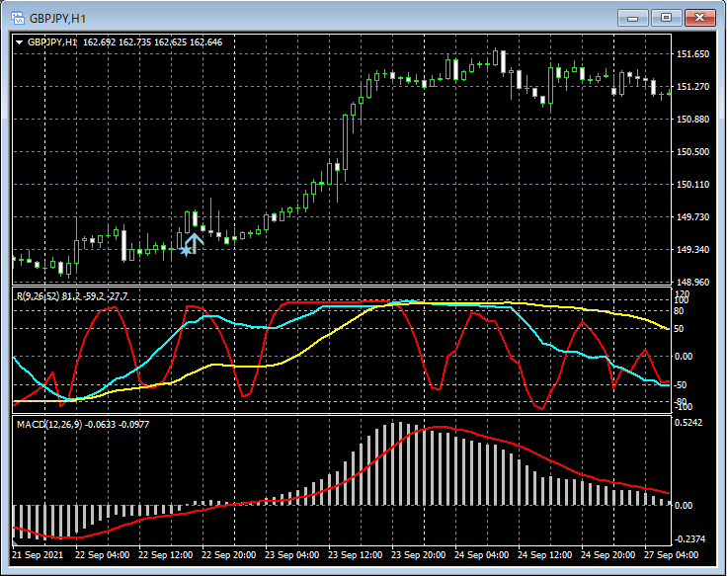
Task: Click the -50 level on R indicator scale
Action: coord(681,385)
